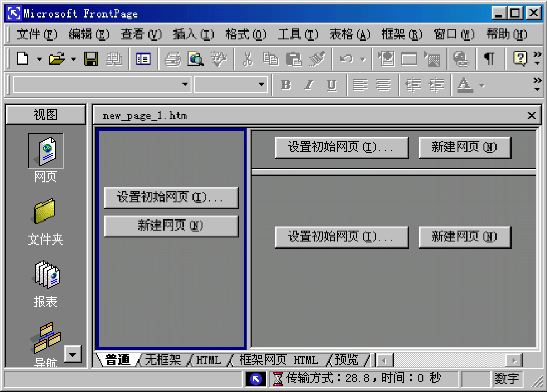
Task: Decrease indent using the toolbar icon
Action: click(413, 84)
